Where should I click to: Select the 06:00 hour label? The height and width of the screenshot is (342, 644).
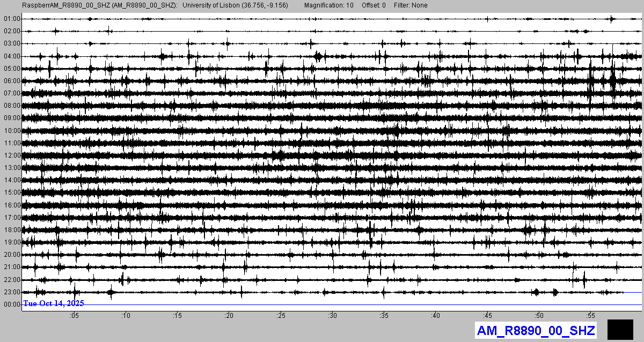tap(12, 81)
